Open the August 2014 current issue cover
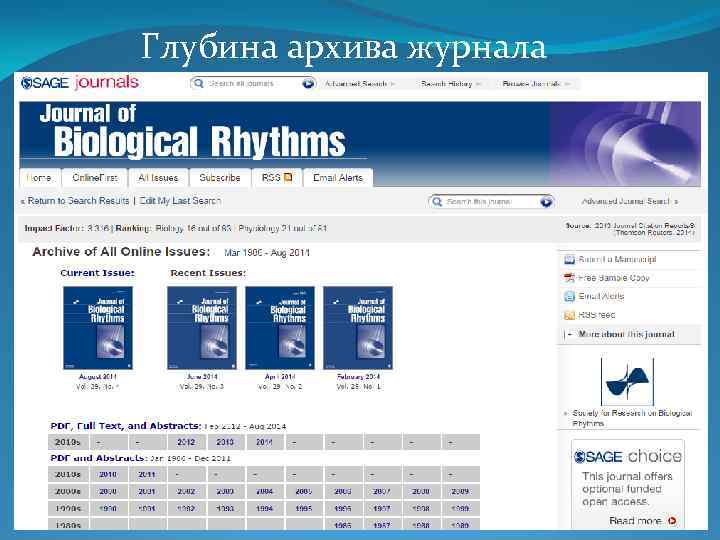This screenshot has width=720, height=540. [x=98, y=328]
